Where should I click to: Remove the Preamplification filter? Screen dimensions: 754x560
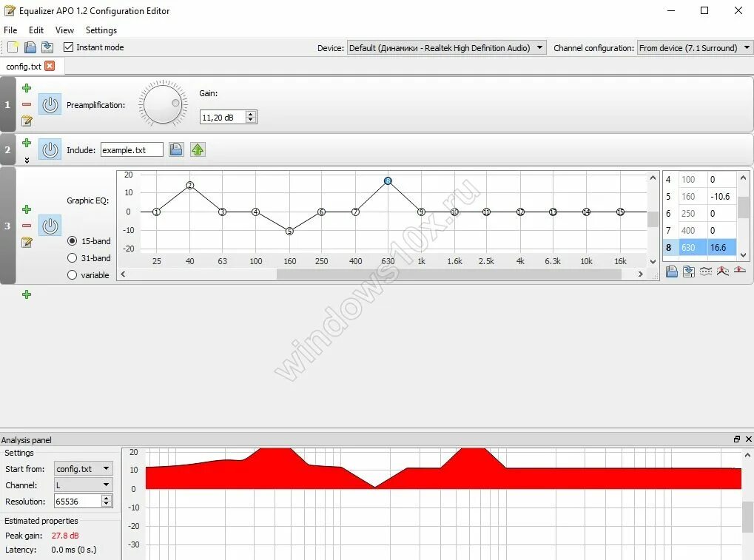(x=27, y=104)
